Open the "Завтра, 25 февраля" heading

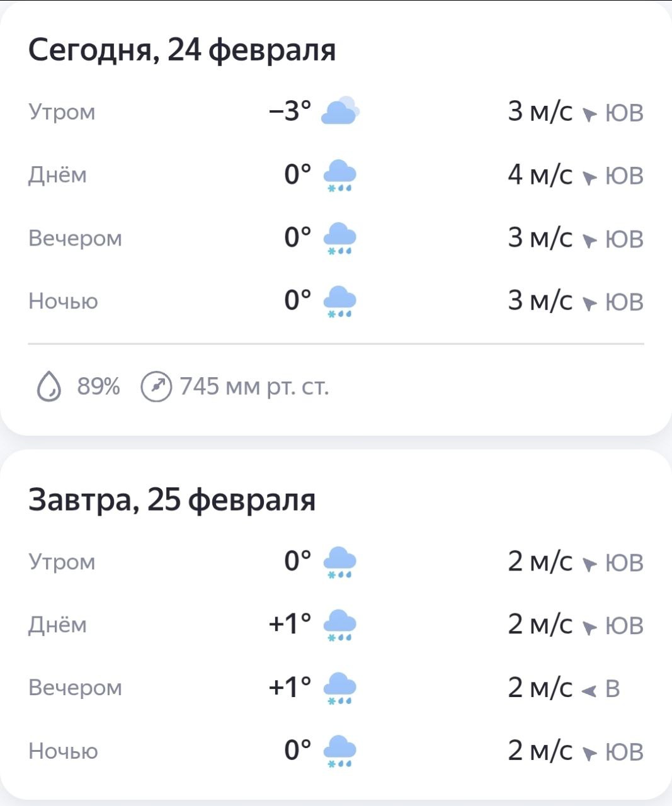click(x=172, y=500)
